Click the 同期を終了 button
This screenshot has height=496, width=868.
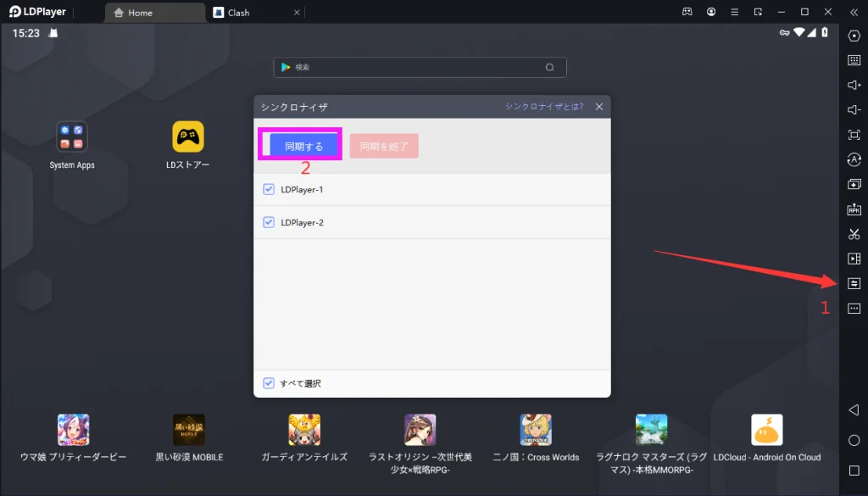click(x=384, y=146)
